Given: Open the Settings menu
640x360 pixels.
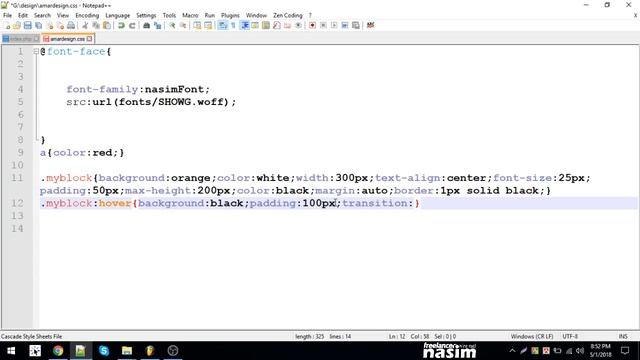Looking at the screenshot, I should point(146,15).
